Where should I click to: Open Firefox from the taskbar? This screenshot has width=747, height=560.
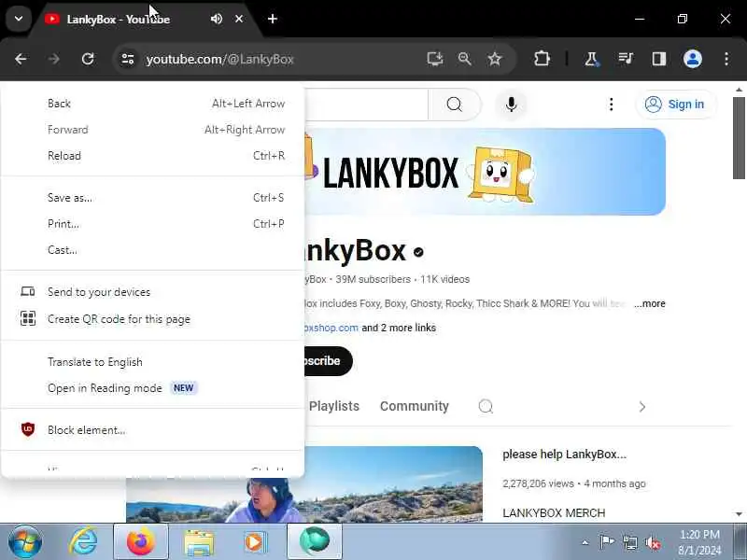(x=141, y=541)
